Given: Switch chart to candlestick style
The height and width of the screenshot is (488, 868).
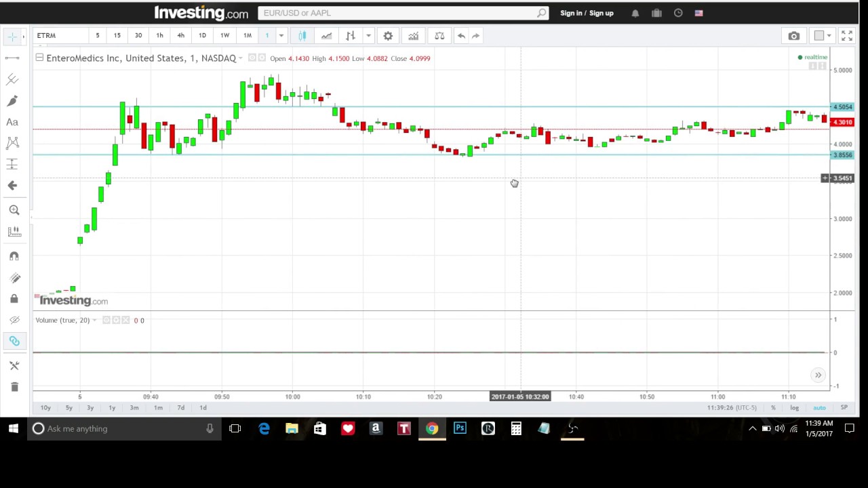Looking at the screenshot, I should (302, 35).
